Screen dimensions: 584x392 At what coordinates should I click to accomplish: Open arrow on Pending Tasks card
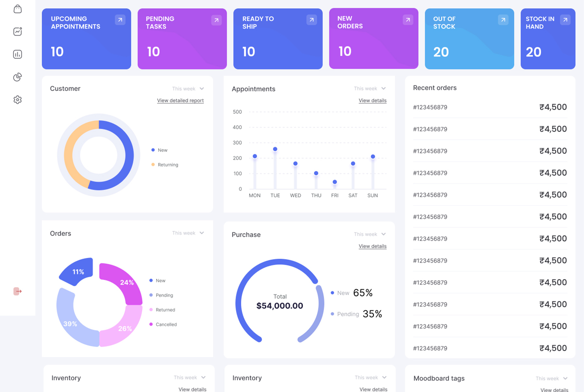[x=216, y=20]
